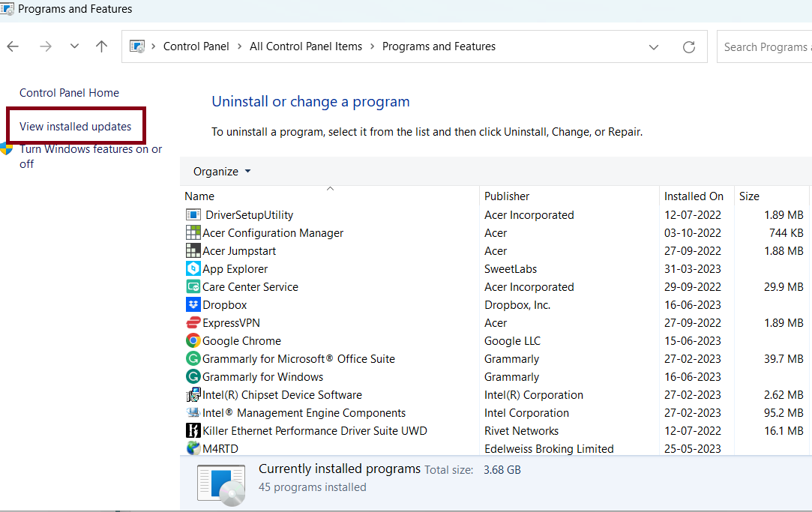Select Acer Configuration Manager name
This screenshot has height=512, width=812.
coord(273,233)
